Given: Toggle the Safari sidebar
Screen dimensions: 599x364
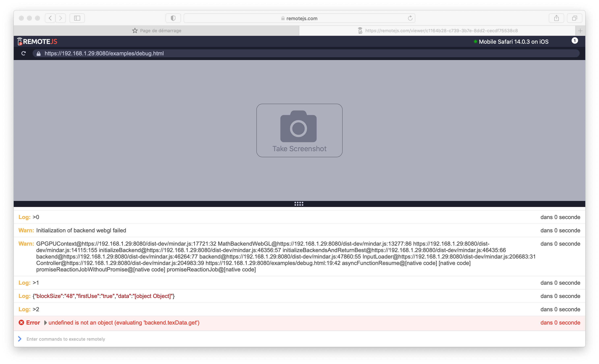Looking at the screenshot, I should click(77, 18).
